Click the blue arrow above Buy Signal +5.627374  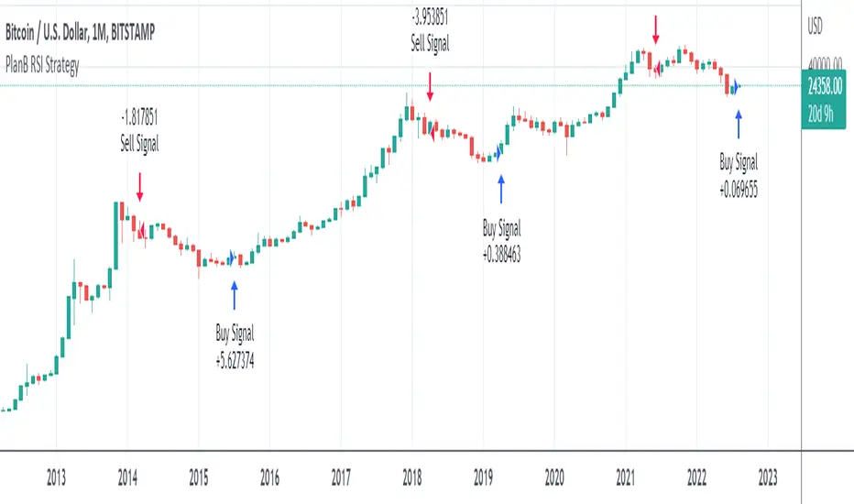234,295
